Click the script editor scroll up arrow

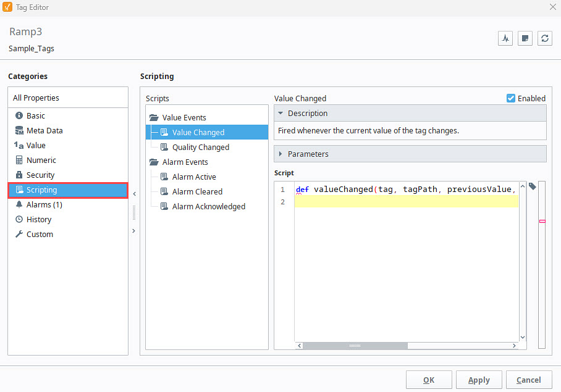click(x=523, y=186)
